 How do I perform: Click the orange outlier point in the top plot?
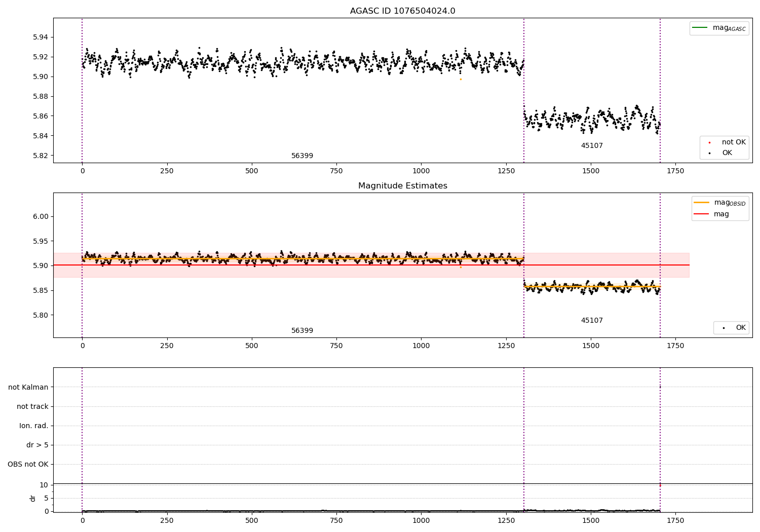coord(461,79)
